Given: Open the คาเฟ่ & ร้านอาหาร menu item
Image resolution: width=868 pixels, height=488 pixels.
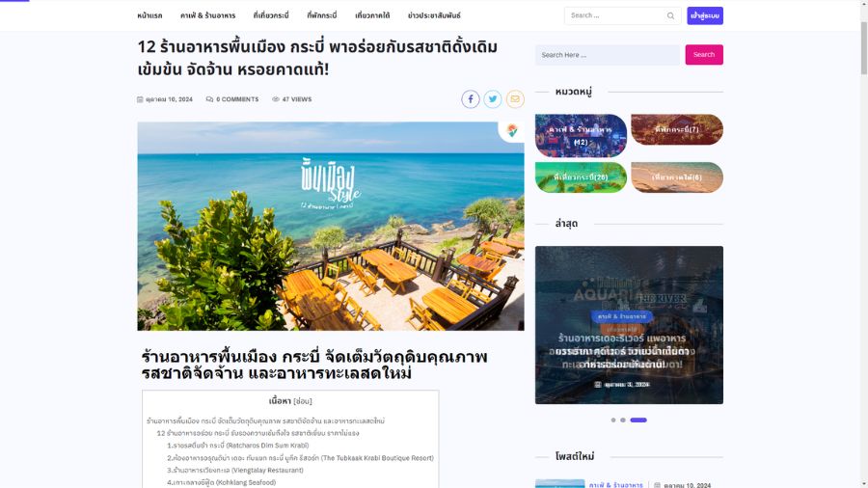Looking at the screenshot, I should [207, 15].
